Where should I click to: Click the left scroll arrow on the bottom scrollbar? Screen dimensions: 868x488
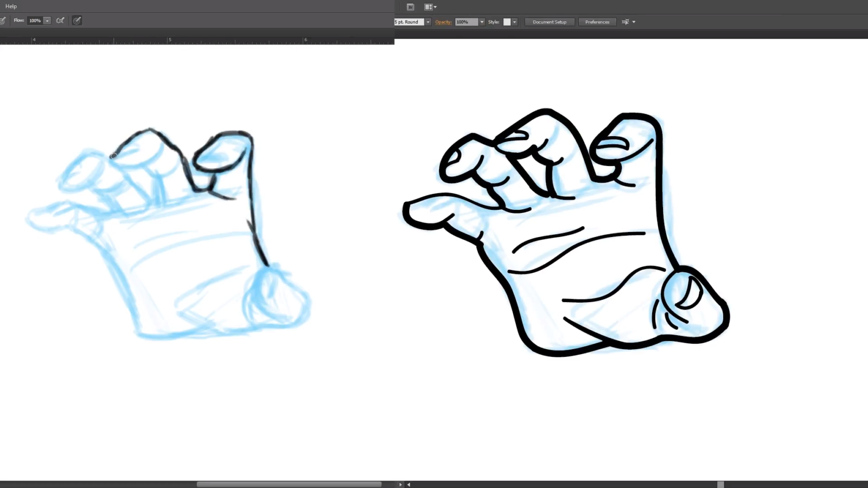[409, 484]
